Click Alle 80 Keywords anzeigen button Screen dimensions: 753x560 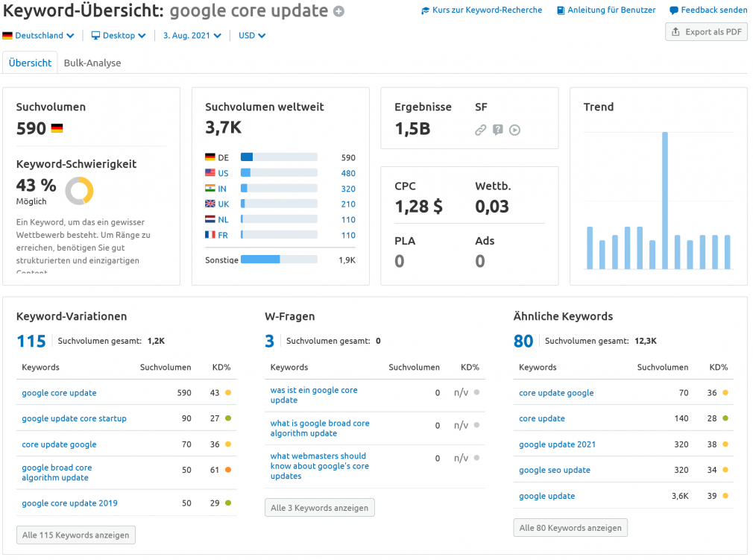pyautogui.click(x=570, y=528)
